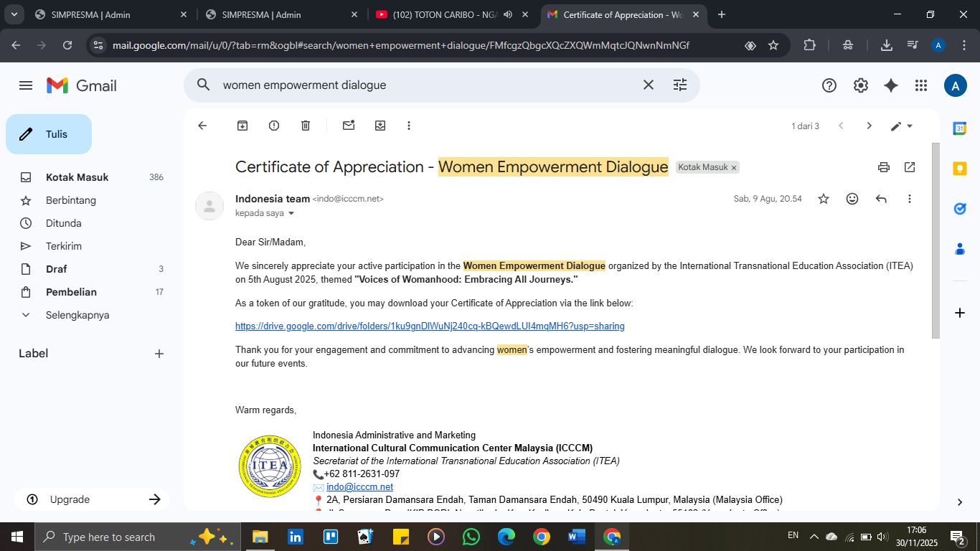Image resolution: width=980 pixels, height=551 pixels.
Task: Click the email's vertical scrollbar
Action: click(x=935, y=240)
